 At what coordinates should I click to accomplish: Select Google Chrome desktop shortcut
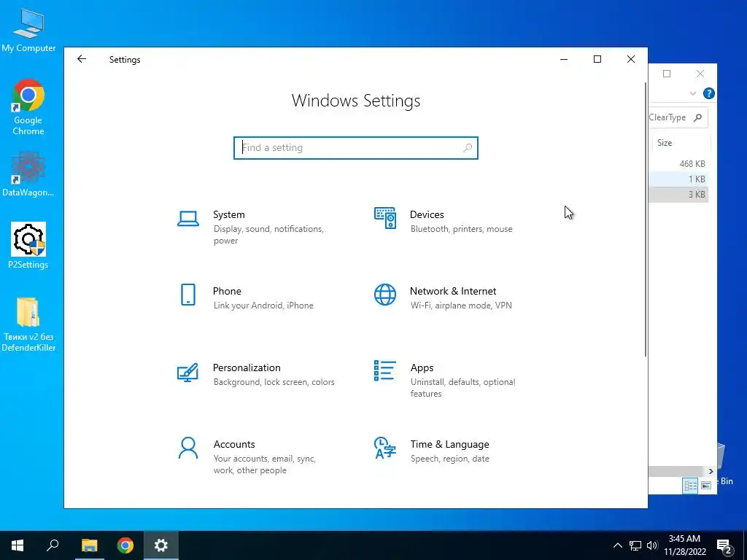(28, 108)
